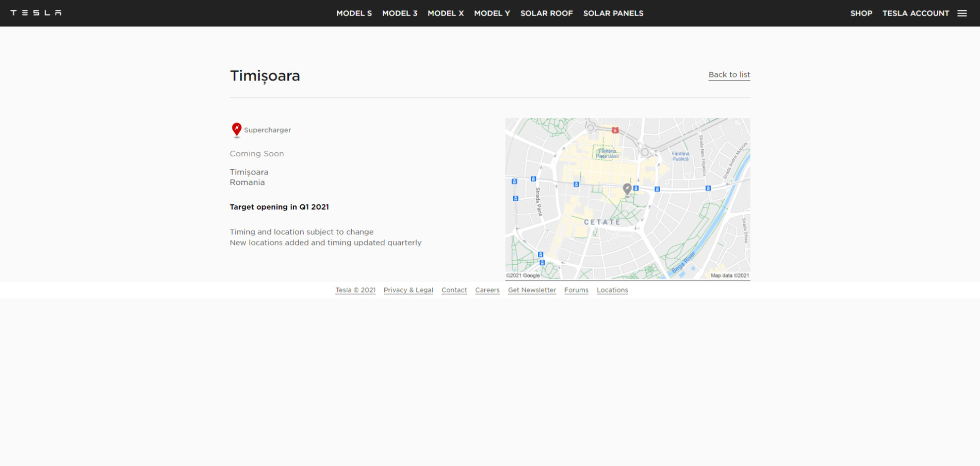Click the Timișoara page heading
The height and width of the screenshot is (466, 980).
pos(265,76)
